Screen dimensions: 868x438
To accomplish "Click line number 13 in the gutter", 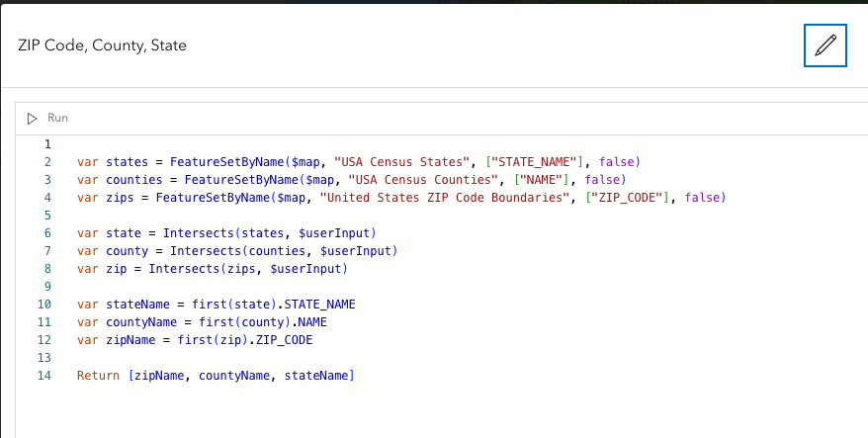I will [44, 358].
